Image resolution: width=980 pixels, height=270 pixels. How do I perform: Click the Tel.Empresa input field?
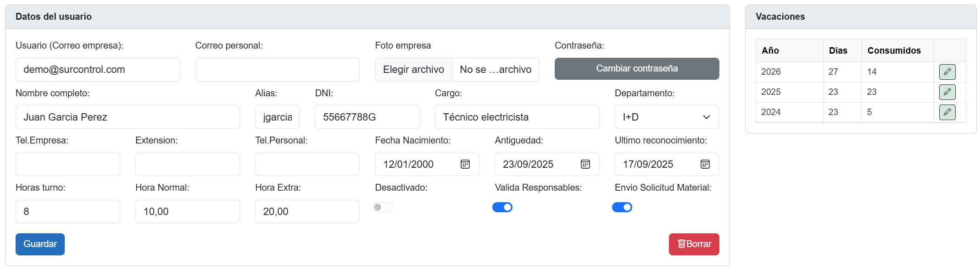(68, 164)
